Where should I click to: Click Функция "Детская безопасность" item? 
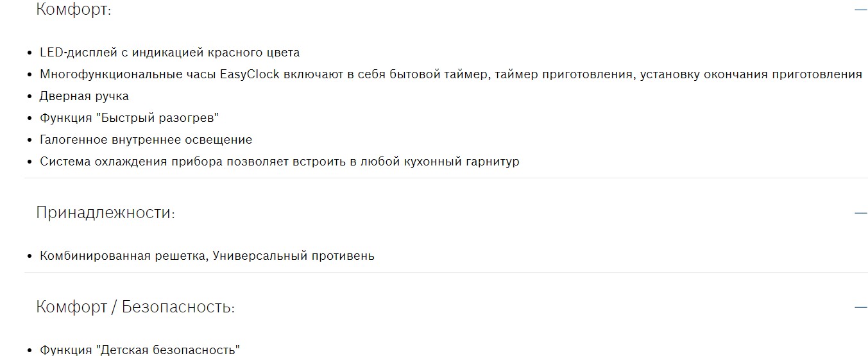point(139,350)
